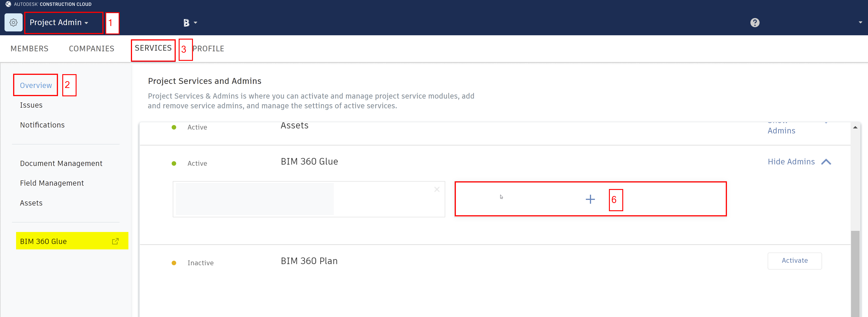868x317 pixels.
Task: Remove the admin with the X icon
Action: 437,189
